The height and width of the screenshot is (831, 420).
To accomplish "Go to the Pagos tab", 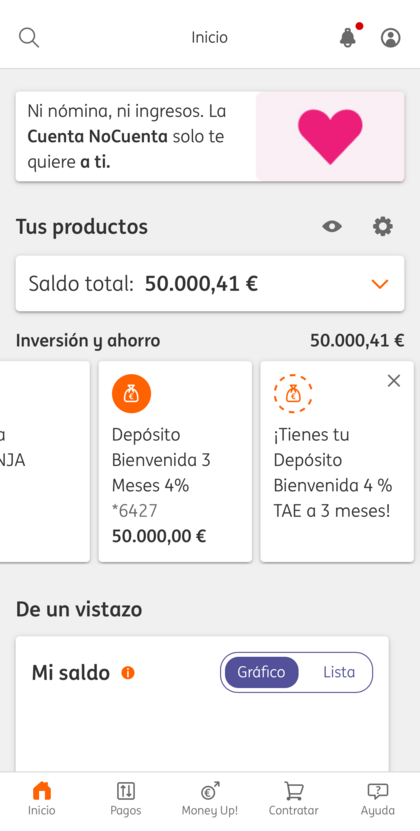I will tap(126, 799).
